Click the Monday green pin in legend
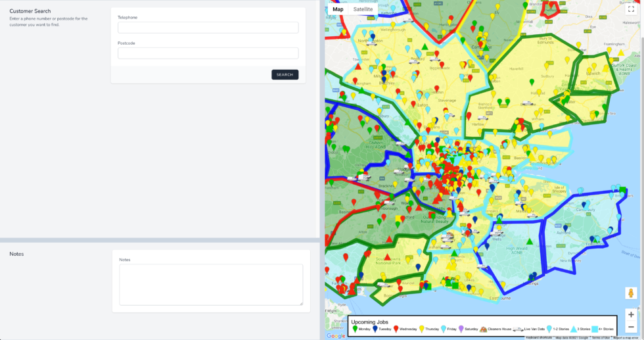Image resolution: width=644 pixels, height=340 pixels. click(356, 329)
